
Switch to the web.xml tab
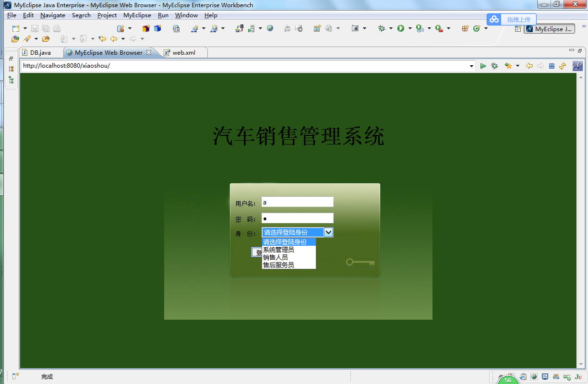[184, 53]
